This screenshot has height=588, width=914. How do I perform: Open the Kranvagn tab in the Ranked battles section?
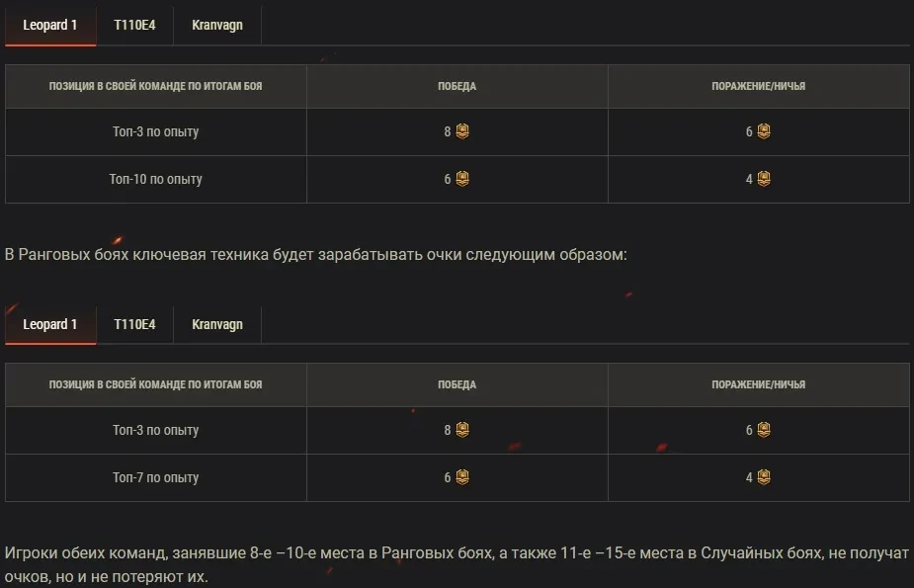click(x=217, y=324)
